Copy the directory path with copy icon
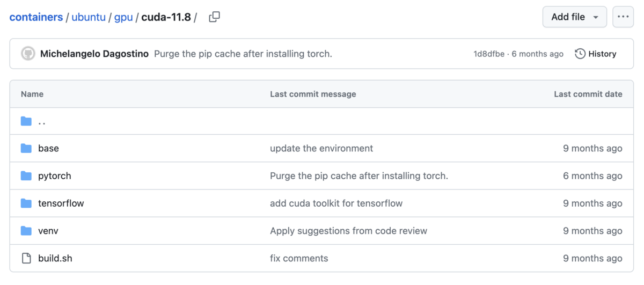The image size is (644, 285). (214, 17)
